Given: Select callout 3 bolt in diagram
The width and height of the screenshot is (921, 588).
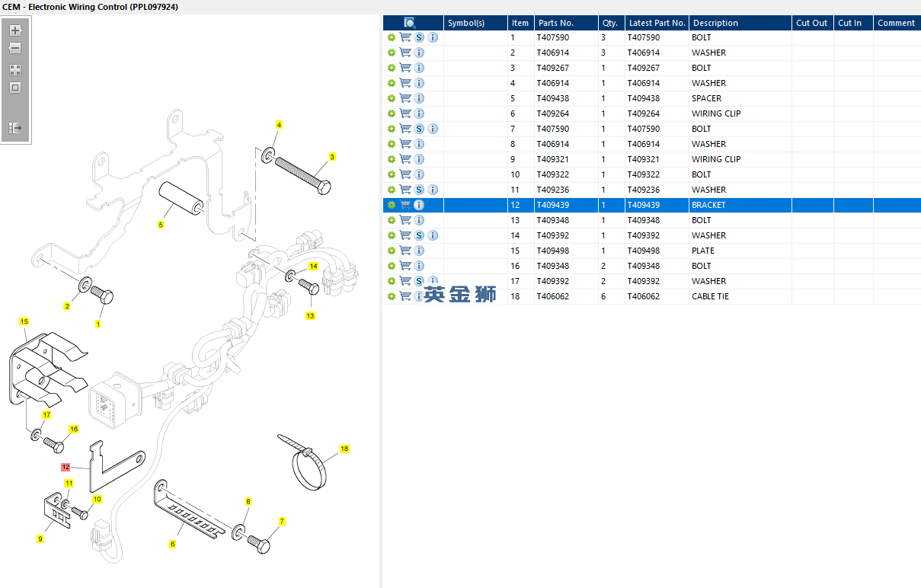Looking at the screenshot, I should (332, 157).
